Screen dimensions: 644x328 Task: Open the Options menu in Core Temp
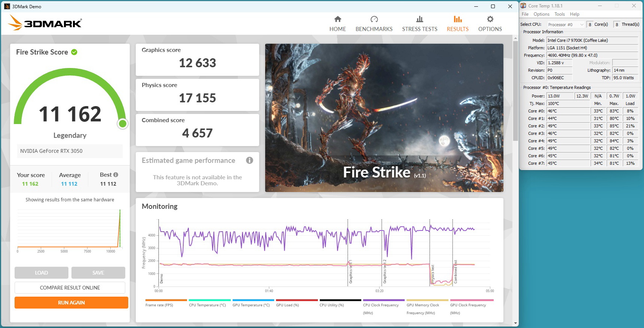click(x=541, y=14)
